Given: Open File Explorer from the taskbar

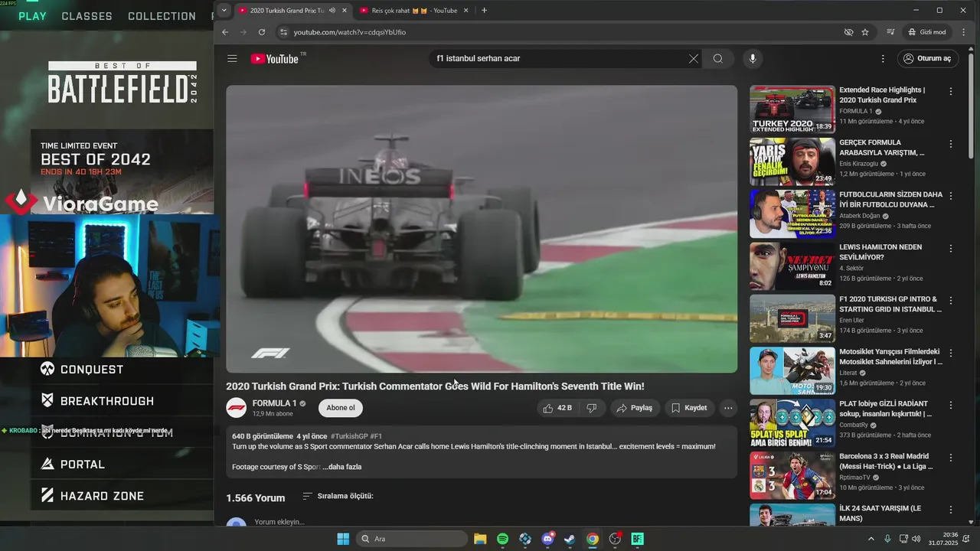Looking at the screenshot, I should point(480,539).
